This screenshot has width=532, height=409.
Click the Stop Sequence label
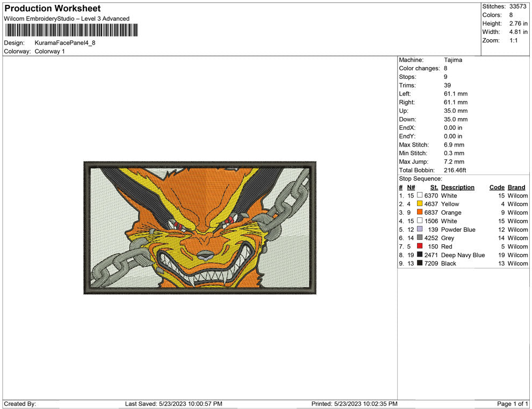(421, 179)
